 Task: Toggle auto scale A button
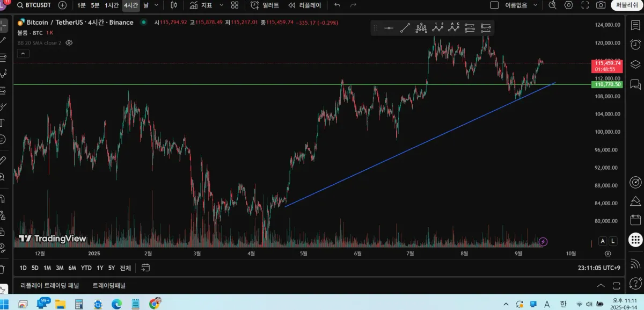click(x=603, y=242)
